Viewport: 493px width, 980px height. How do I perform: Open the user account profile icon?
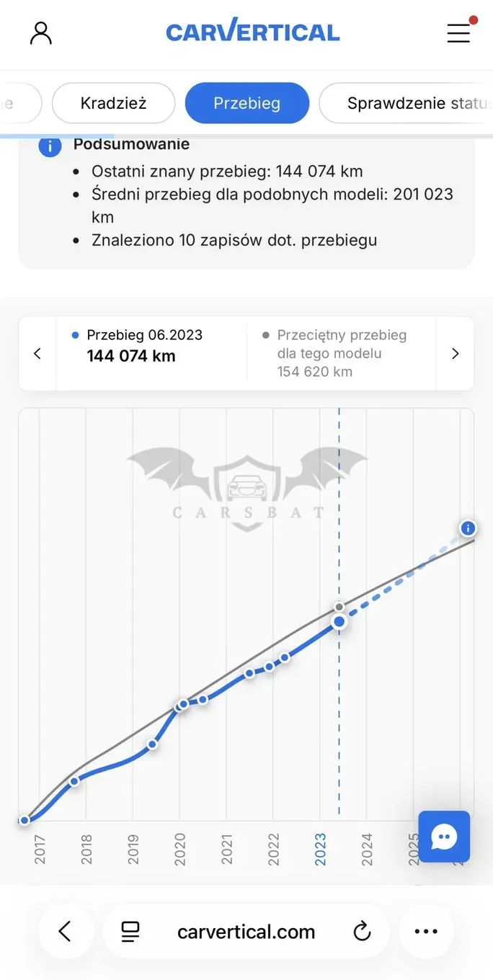(x=41, y=32)
